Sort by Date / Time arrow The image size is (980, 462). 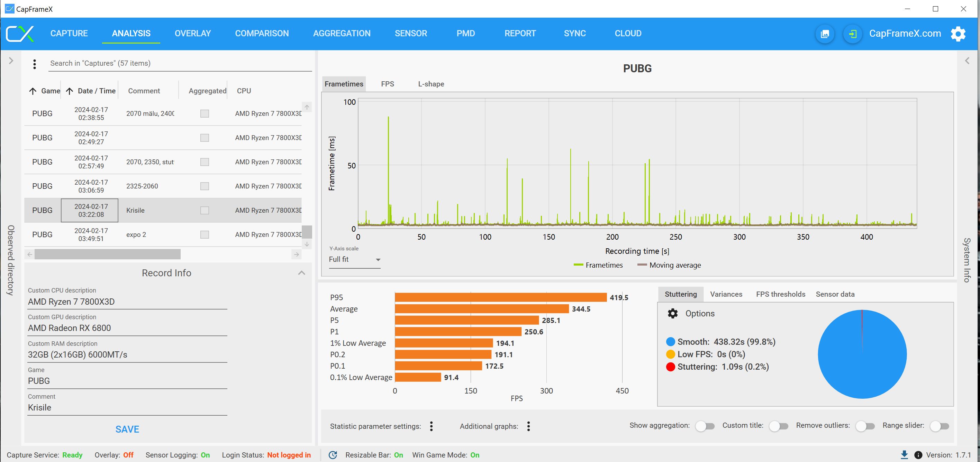coord(69,91)
